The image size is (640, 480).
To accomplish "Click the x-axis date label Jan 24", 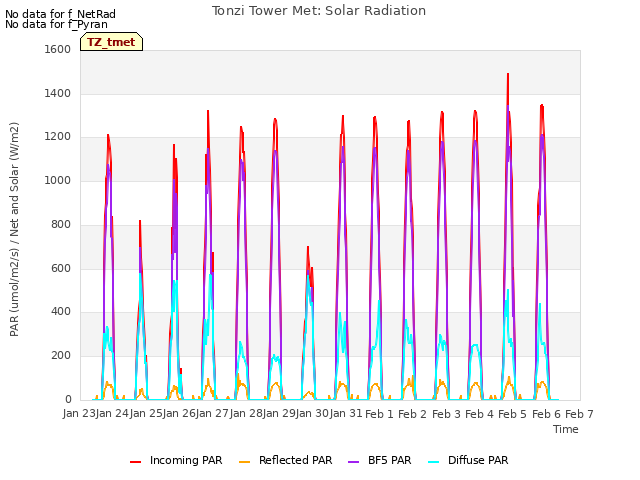I will [112, 413].
